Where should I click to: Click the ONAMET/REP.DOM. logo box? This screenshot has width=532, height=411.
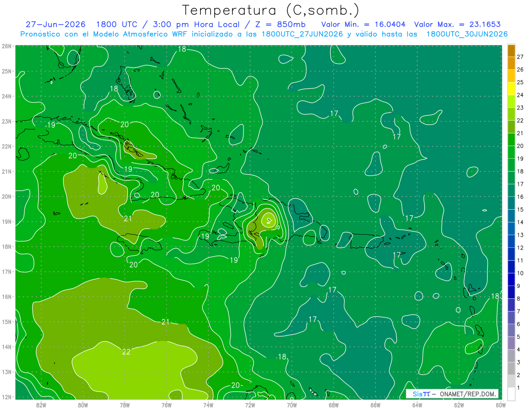[x=452, y=394]
